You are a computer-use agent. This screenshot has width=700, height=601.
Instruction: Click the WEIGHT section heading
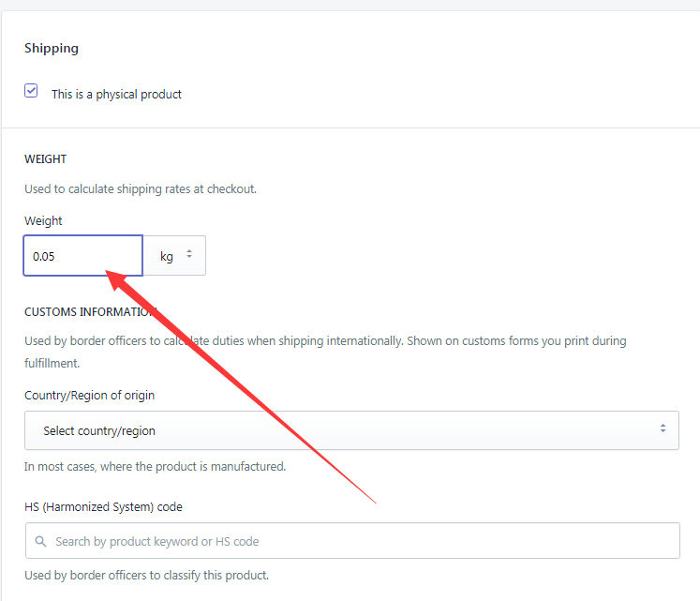46,159
